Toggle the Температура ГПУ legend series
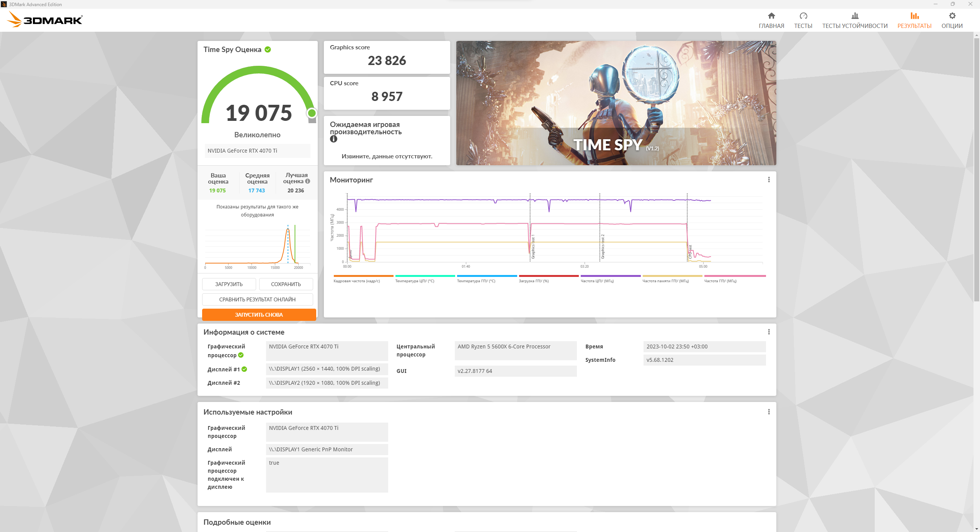This screenshot has width=980, height=532. [476, 281]
